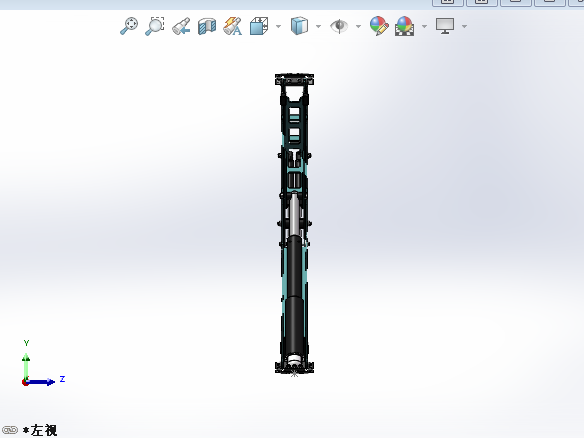Expand the Hide/Show Items dropdown arrow
This screenshot has height=438, width=584.
pyautogui.click(x=358, y=26)
